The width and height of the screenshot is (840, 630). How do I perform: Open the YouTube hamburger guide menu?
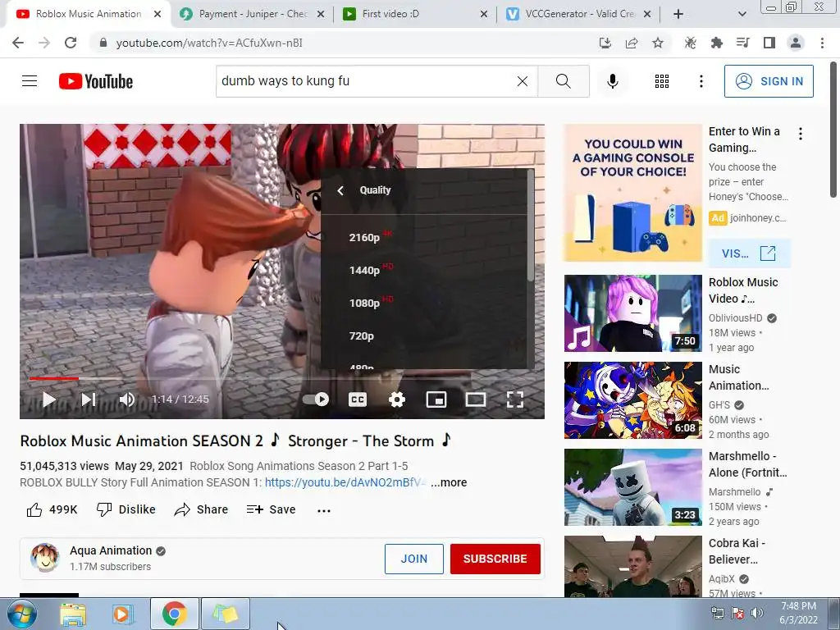(30, 81)
